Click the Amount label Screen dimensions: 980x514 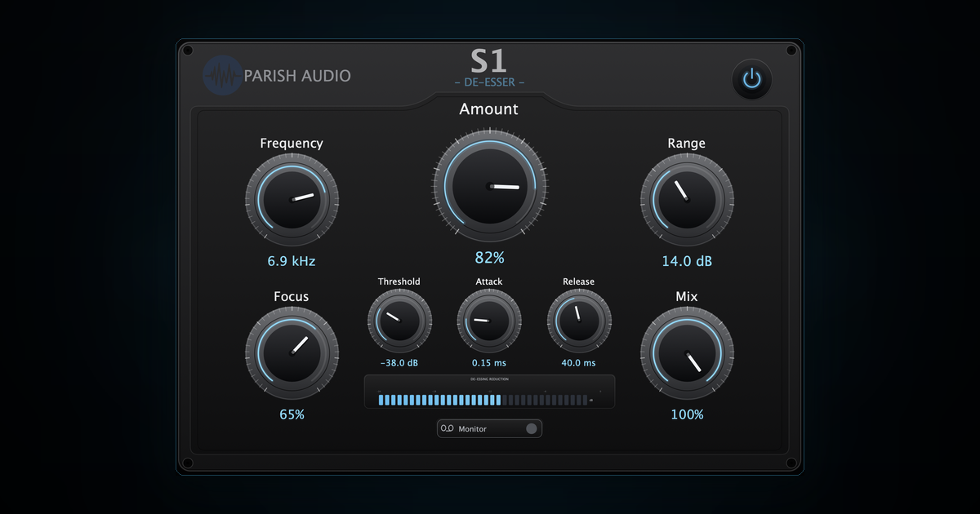click(489, 109)
